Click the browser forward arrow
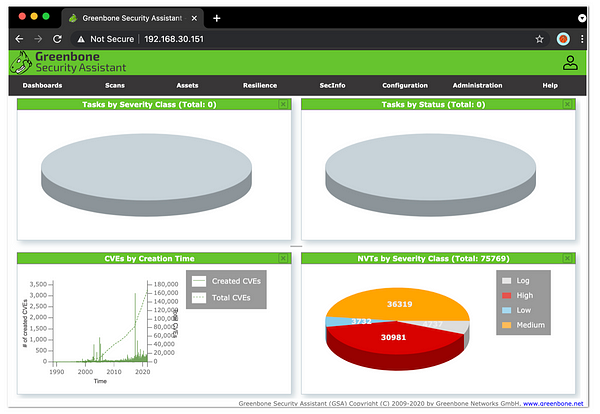The image size is (600, 414). [x=38, y=39]
